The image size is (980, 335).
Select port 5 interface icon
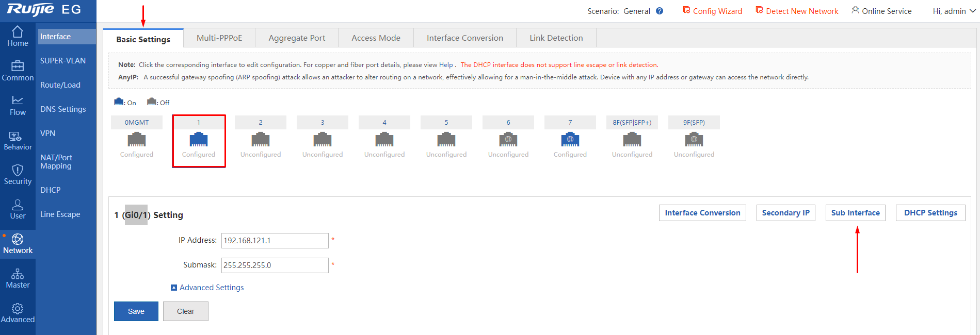pyautogui.click(x=446, y=139)
